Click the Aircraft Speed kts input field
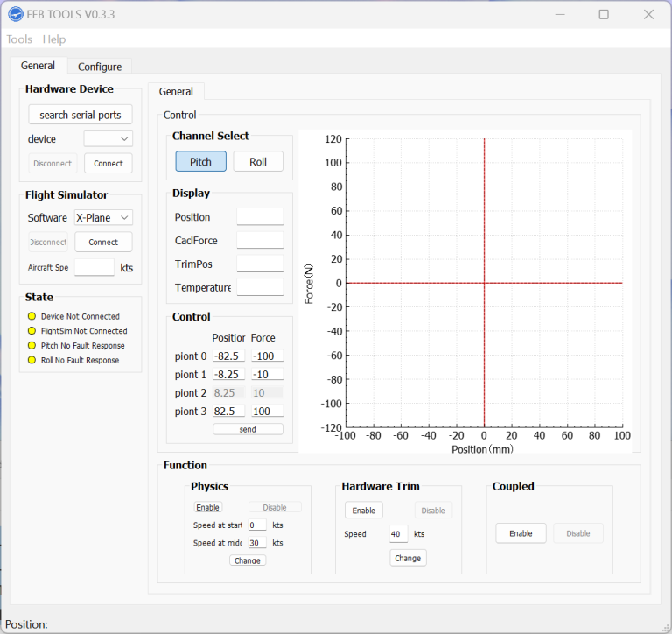The image size is (672, 634). (x=94, y=267)
